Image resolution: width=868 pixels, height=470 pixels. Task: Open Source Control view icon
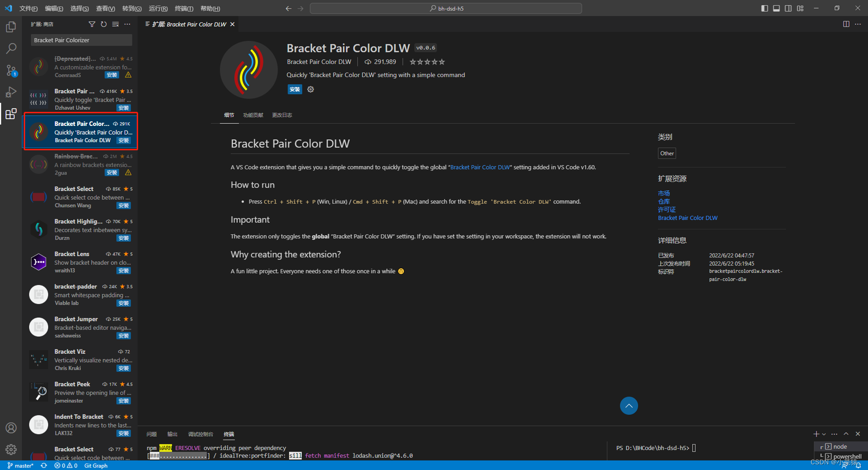point(11,70)
